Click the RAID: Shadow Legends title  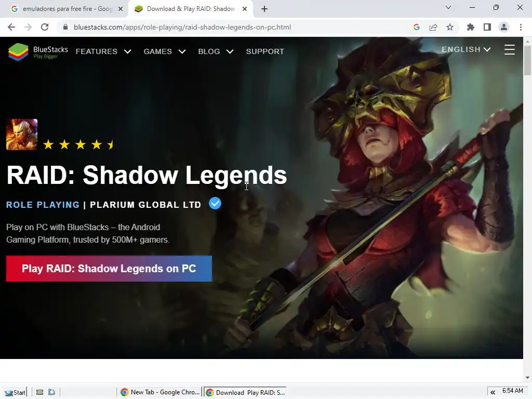pos(147,176)
